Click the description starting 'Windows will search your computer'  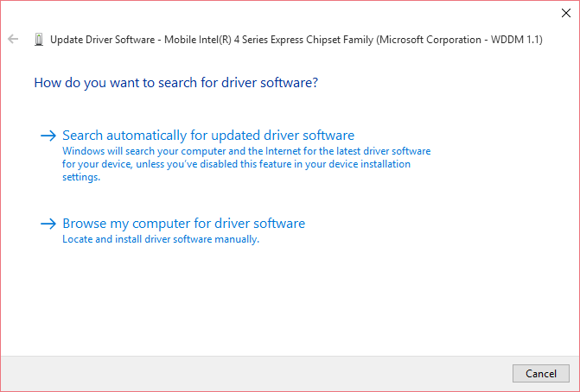246,164
